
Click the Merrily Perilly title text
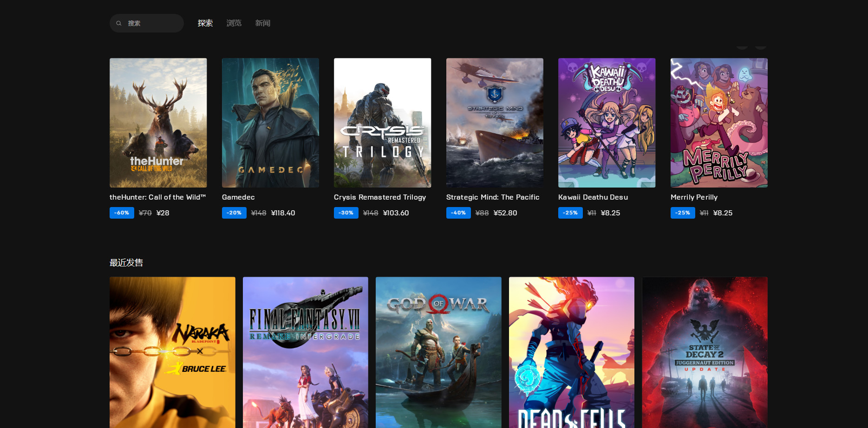coord(694,197)
